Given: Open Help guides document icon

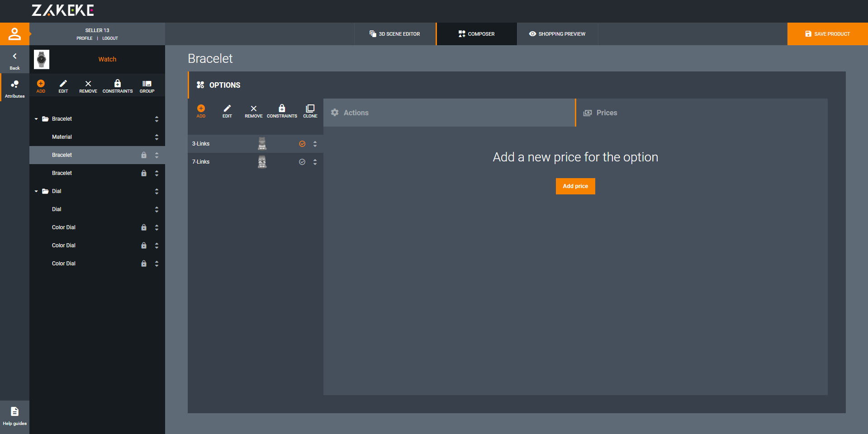Looking at the screenshot, I should pos(14,411).
